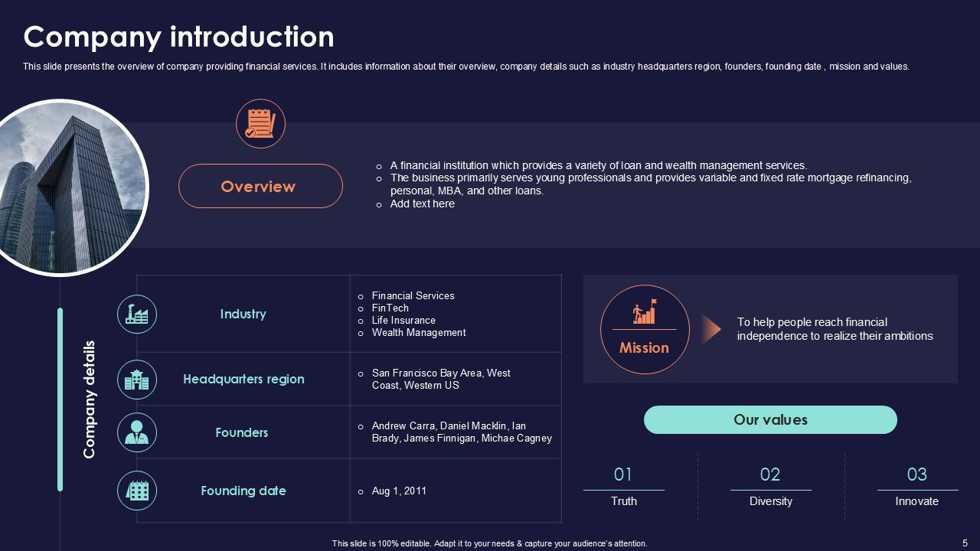The height and width of the screenshot is (551, 980).
Task: Click the Aug 1, 2011 founding date text
Action: tap(399, 491)
